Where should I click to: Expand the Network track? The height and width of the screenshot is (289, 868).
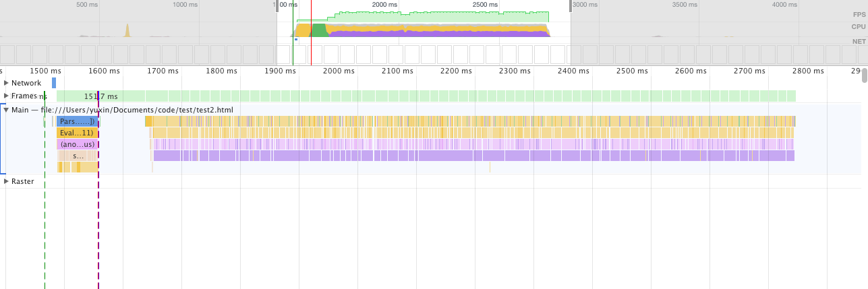(7, 83)
